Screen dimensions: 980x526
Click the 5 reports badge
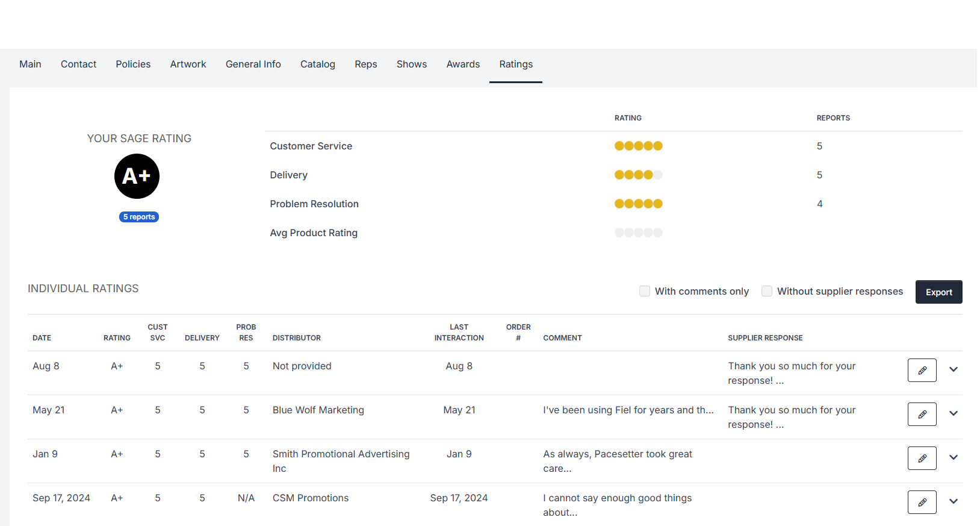click(x=139, y=217)
